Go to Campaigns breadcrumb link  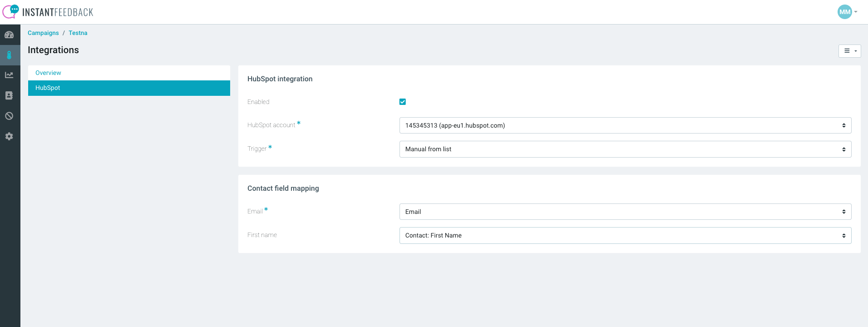43,33
